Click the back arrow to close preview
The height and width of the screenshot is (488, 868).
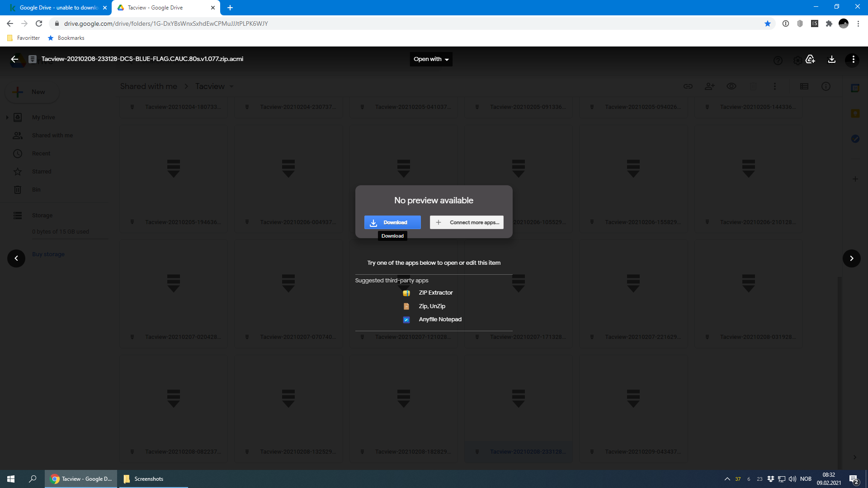[14, 59]
